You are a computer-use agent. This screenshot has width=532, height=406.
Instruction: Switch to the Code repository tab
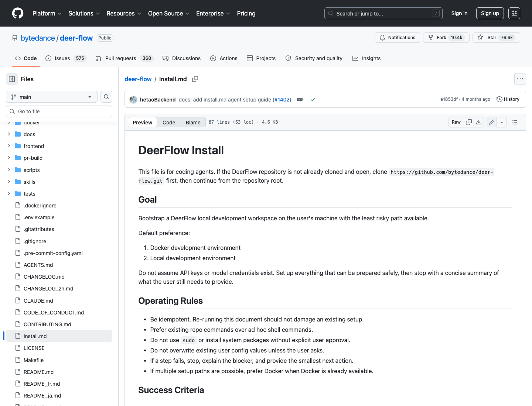click(x=26, y=58)
